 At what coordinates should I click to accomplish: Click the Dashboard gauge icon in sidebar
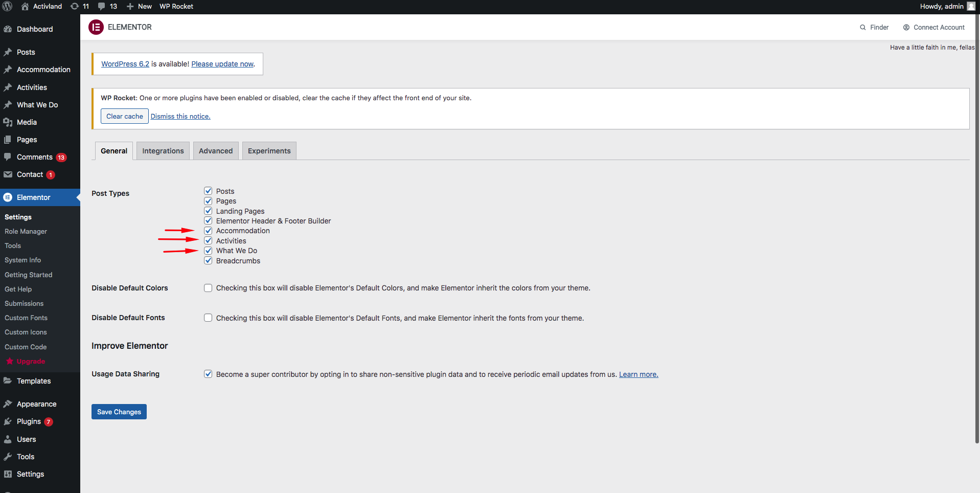(x=8, y=29)
